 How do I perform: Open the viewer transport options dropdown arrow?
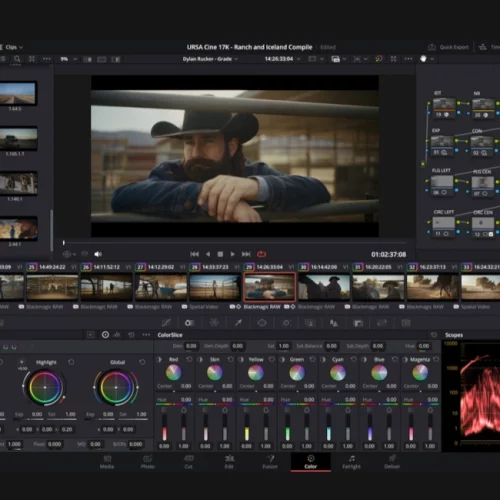[74, 254]
